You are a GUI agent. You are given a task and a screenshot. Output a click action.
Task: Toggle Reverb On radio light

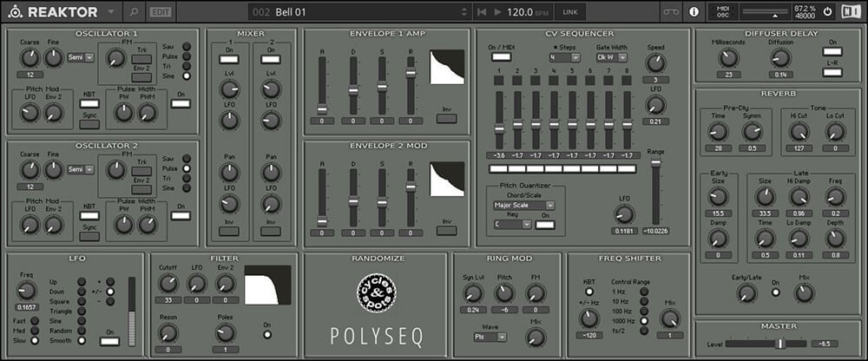tap(775, 293)
